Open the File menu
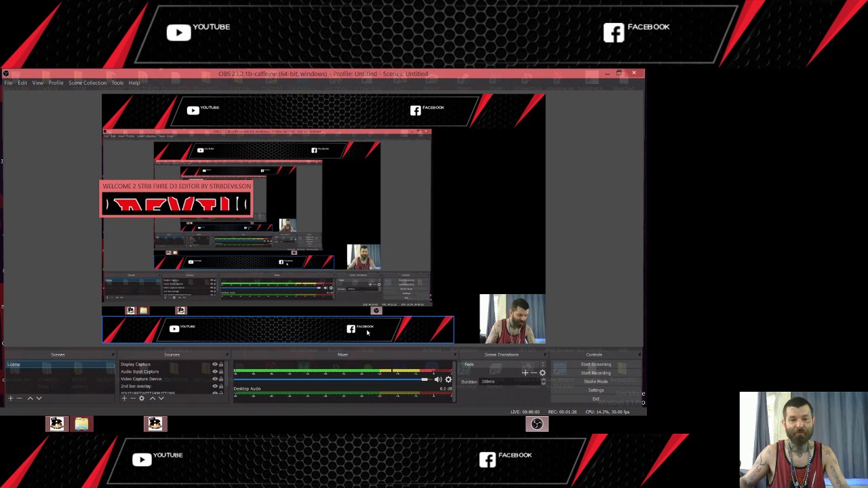 [8, 83]
